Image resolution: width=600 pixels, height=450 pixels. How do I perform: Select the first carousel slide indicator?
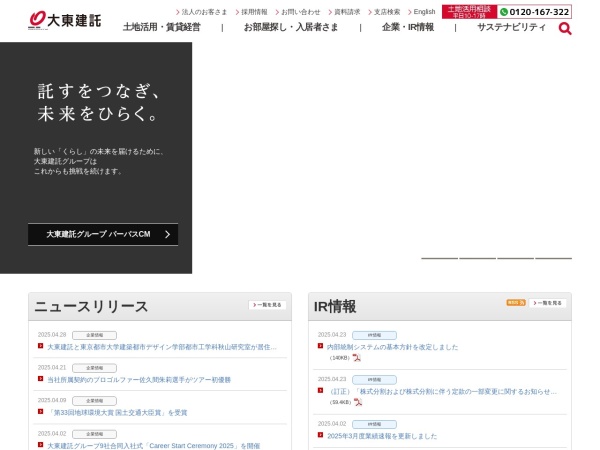pyautogui.click(x=439, y=258)
